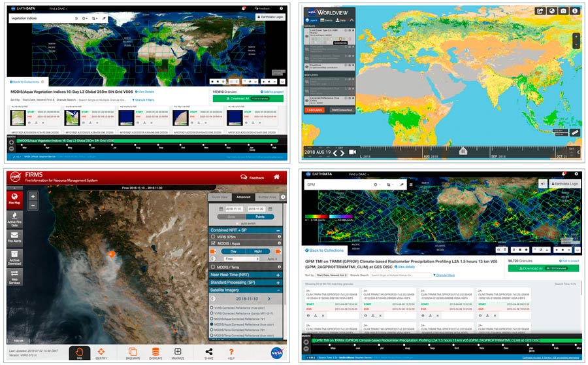Collapse the Combined NRT + SP section

[278, 230]
